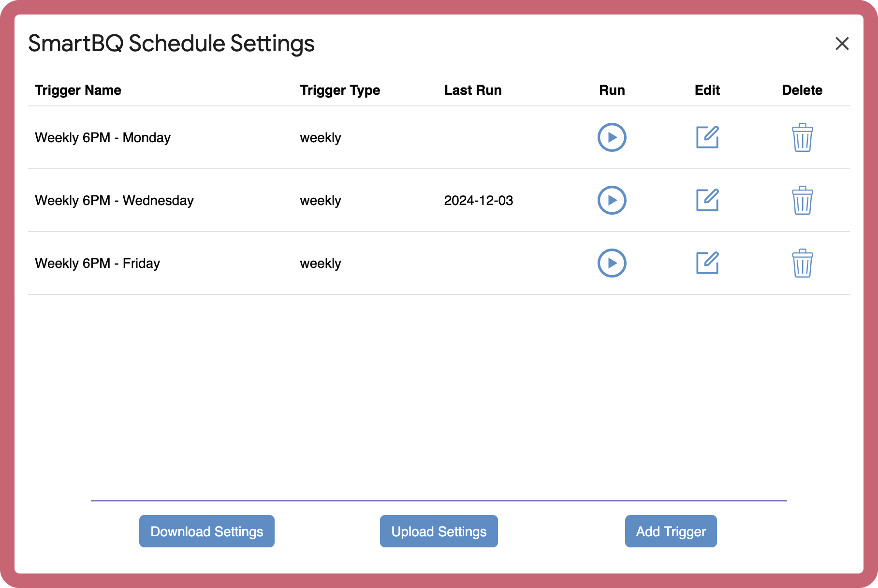Select the 'Weekly 6PM - Wednesday' name text
The image size is (878, 588).
(114, 201)
